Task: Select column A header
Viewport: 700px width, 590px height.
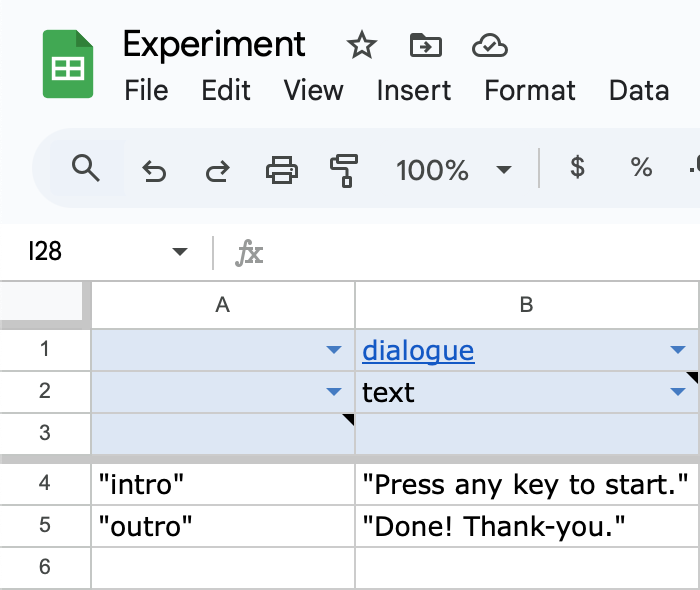Action: 223,305
